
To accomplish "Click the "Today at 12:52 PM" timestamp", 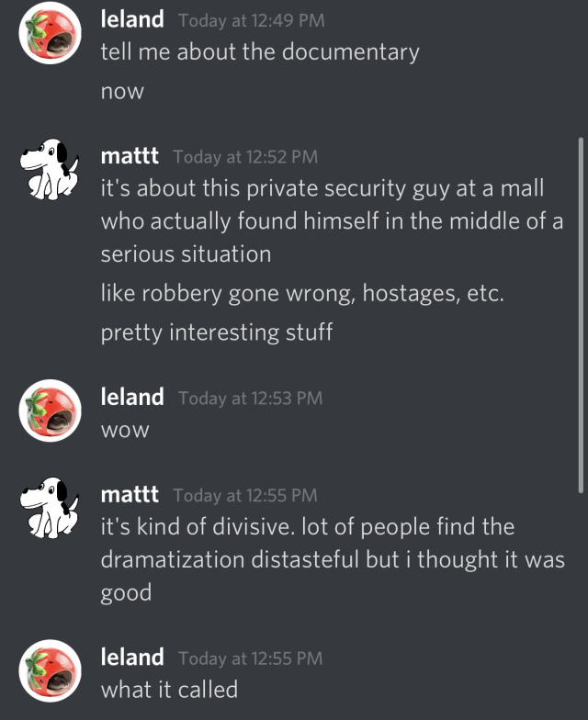I will [x=245, y=157].
